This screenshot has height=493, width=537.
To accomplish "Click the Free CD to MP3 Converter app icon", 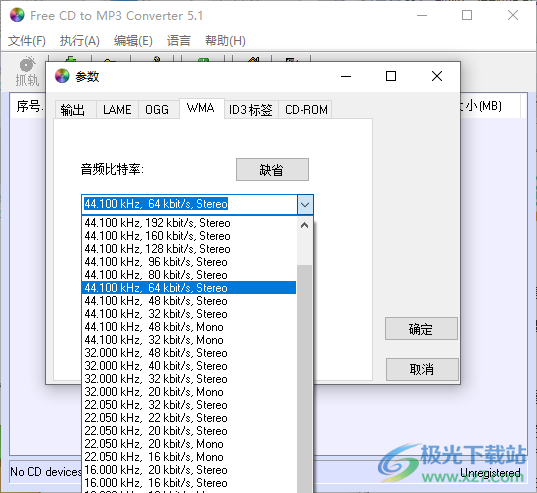I will [x=17, y=15].
